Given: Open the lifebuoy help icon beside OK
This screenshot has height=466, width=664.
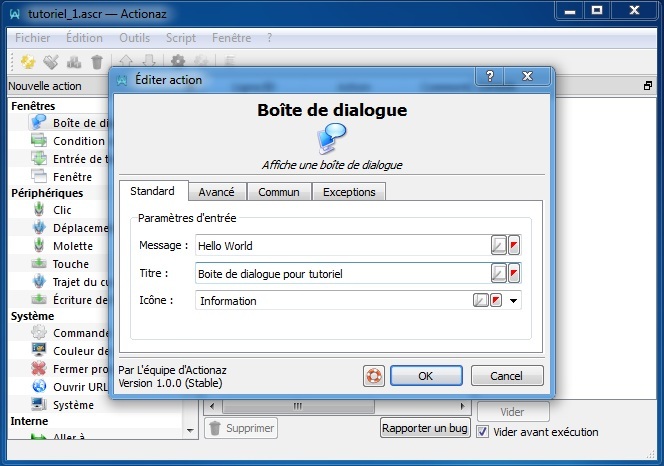Looking at the screenshot, I should [x=374, y=376].
